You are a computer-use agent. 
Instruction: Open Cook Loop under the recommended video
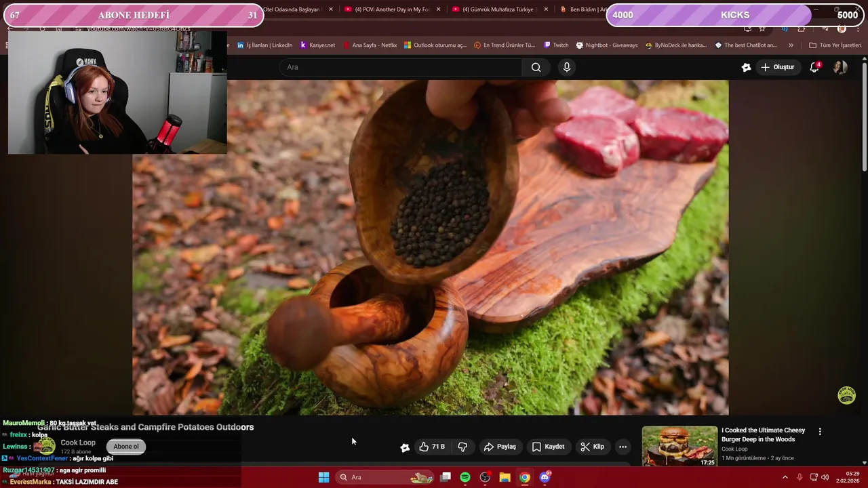[x=734, y=449]
